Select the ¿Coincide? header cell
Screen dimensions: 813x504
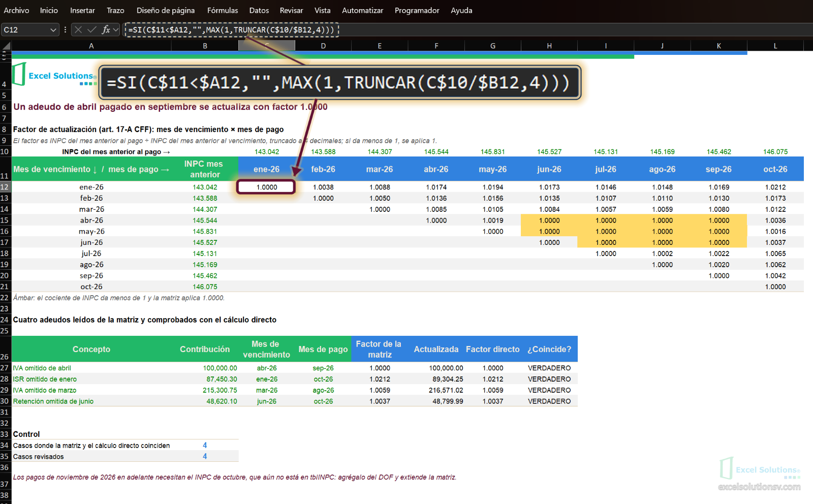click(549, 349)
